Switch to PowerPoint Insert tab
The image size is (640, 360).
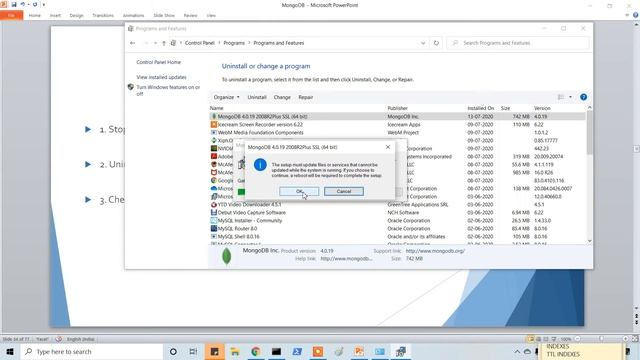[x=55, y=16]
